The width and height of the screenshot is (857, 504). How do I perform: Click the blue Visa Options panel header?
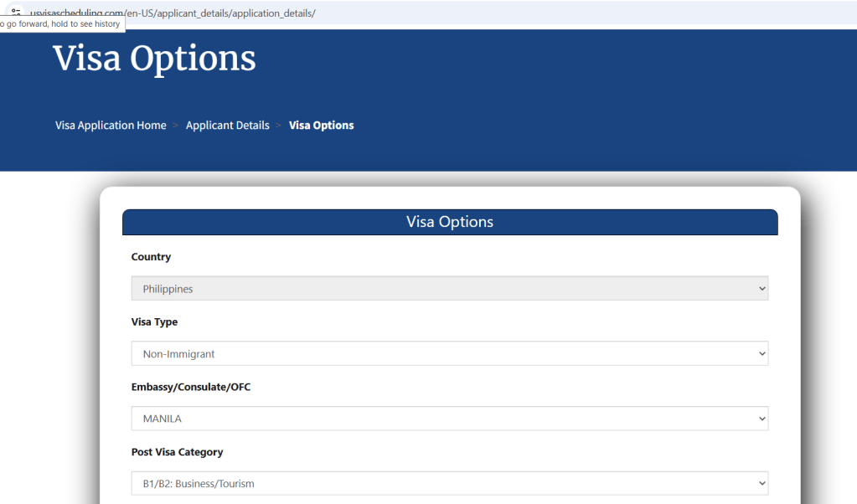tap(449, 222)
